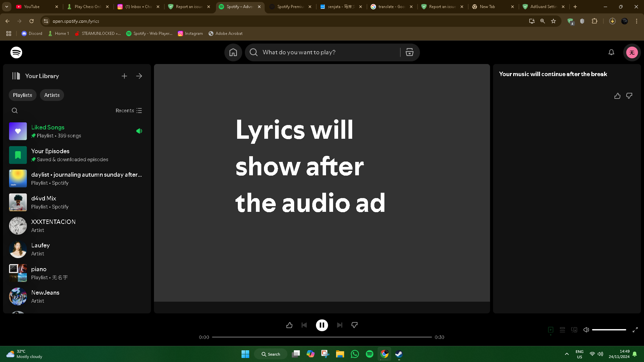
Task: Open the Recents sorting dropdown
Action: (128, 110)
